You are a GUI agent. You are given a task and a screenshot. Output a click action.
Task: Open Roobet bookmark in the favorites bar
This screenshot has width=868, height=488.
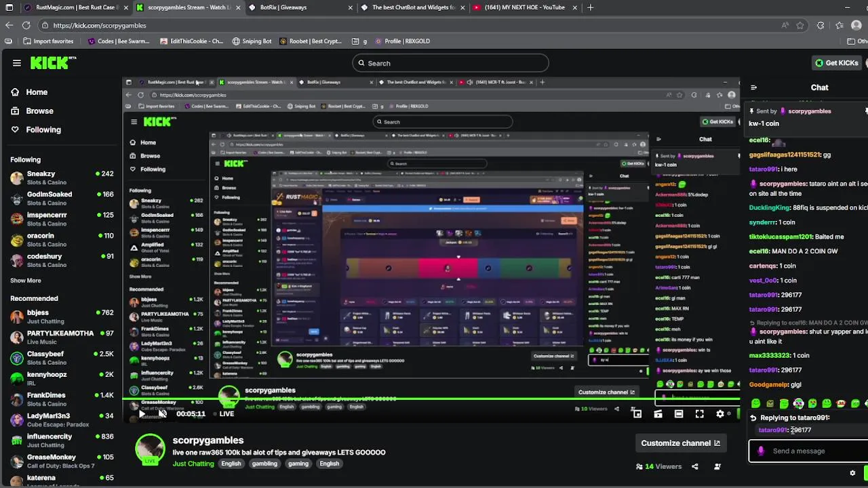[311, 41]
